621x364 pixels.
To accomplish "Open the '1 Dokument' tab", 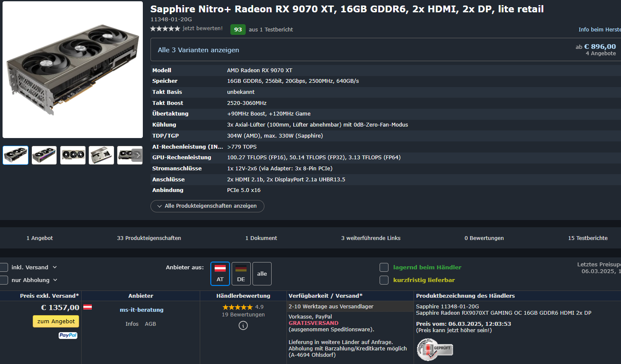I will (x=261, y=238).
